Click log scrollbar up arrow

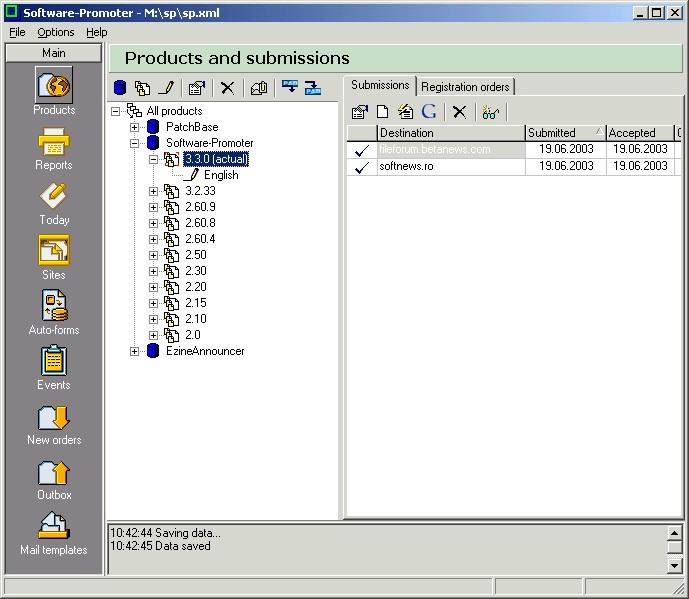(x=674, y=534)
